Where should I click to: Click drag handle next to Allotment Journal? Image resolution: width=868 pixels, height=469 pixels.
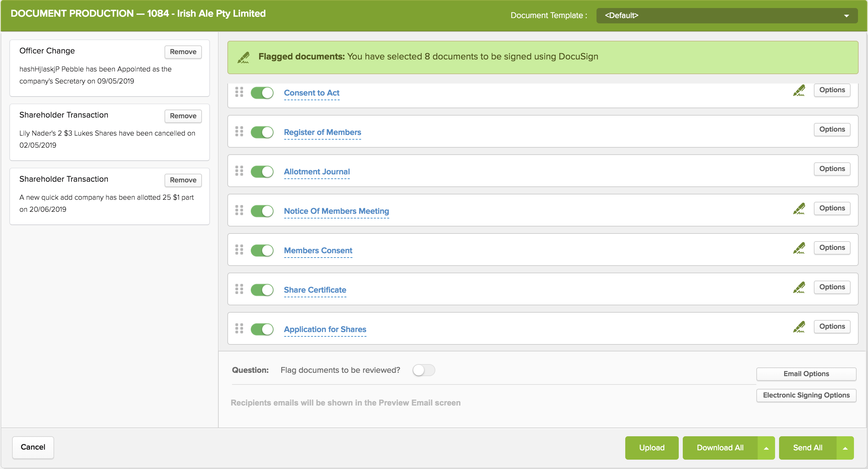[x=239, y=171]
